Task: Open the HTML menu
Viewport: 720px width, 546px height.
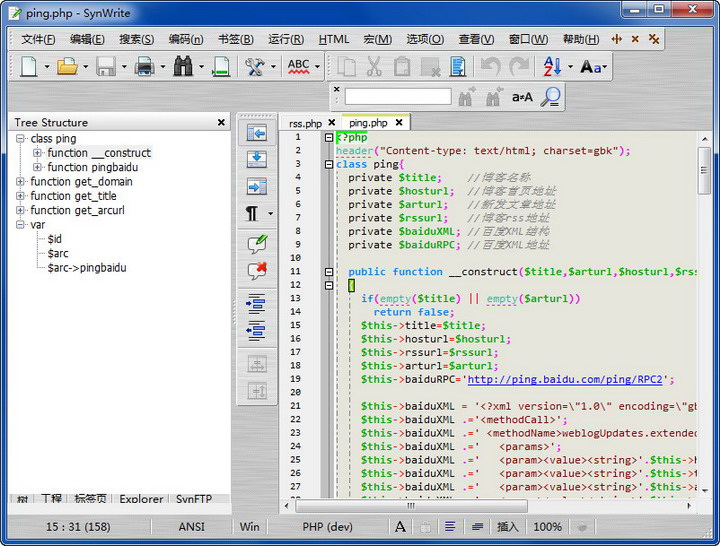Action: tap(334, 39)
